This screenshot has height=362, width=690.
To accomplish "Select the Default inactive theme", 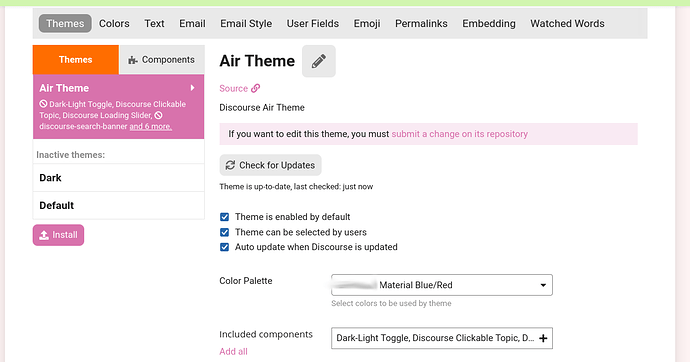I will [118, 205].
